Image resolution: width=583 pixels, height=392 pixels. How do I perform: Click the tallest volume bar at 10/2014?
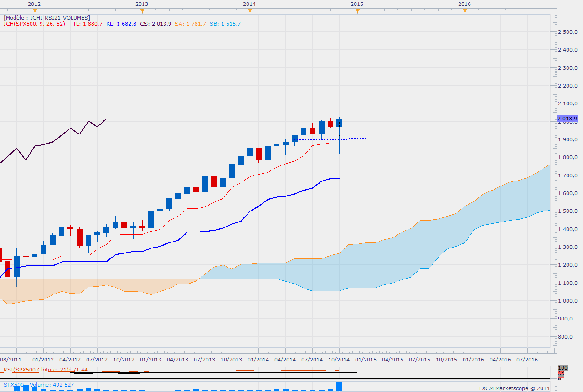coord(340,386)
